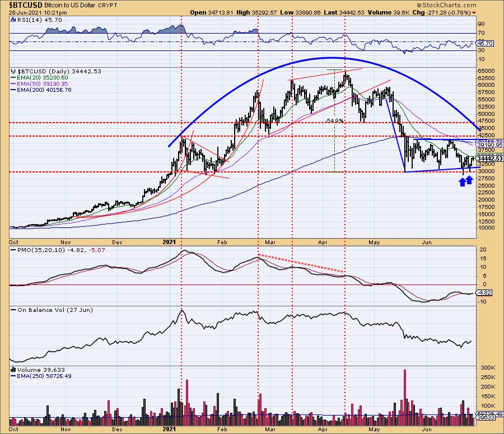The width and height of the screenshot is (504, 434).
Task: Click the 65000 price axis label
Action: click(x=486, y=71)
